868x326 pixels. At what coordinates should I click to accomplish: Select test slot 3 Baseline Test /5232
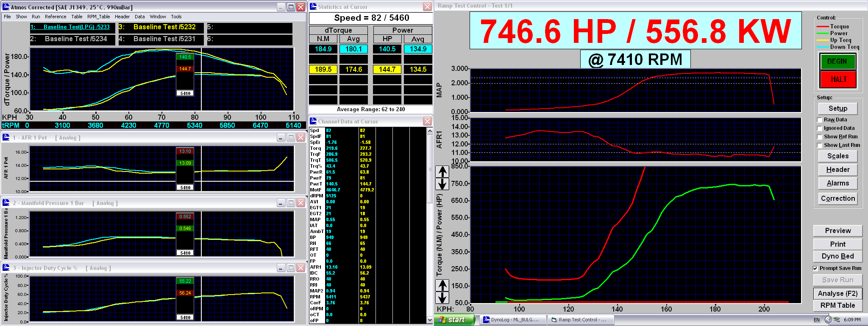tap(161, 27)
